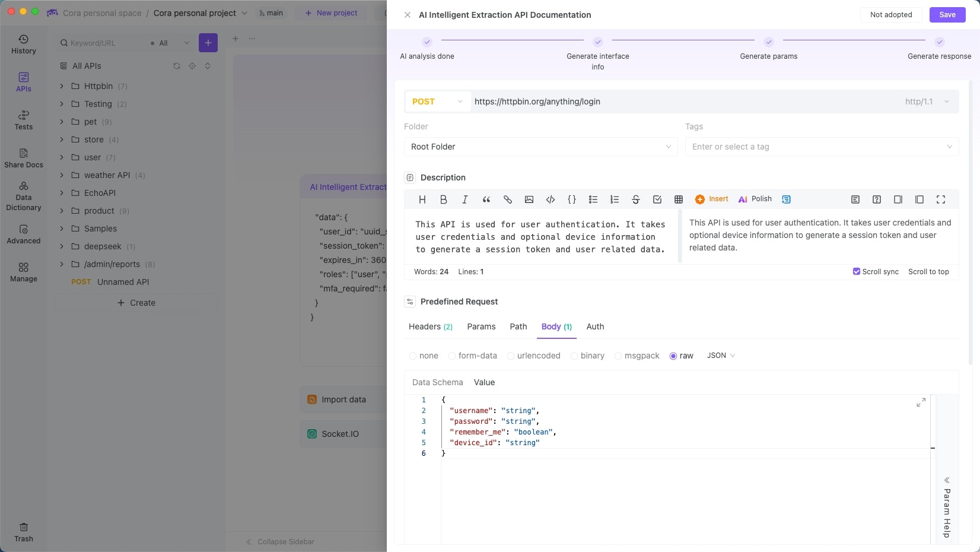Click the Not adopted button
Screen dimensions: 980x552
tap(891, 15)
